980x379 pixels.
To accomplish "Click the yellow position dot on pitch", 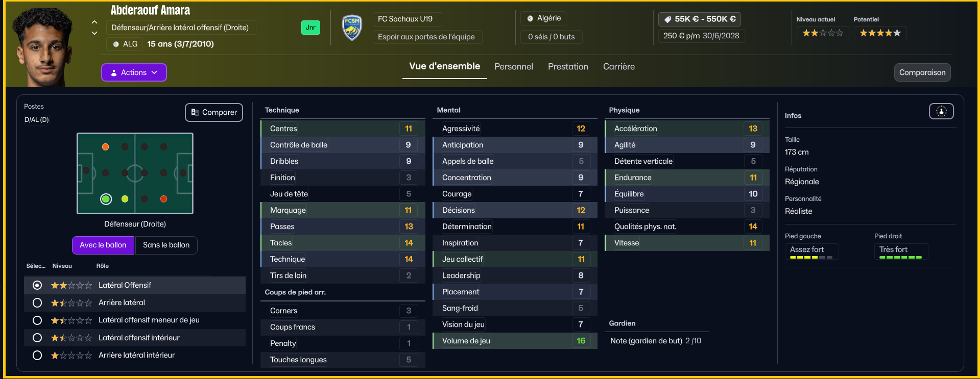I will (x=125, y=199).
